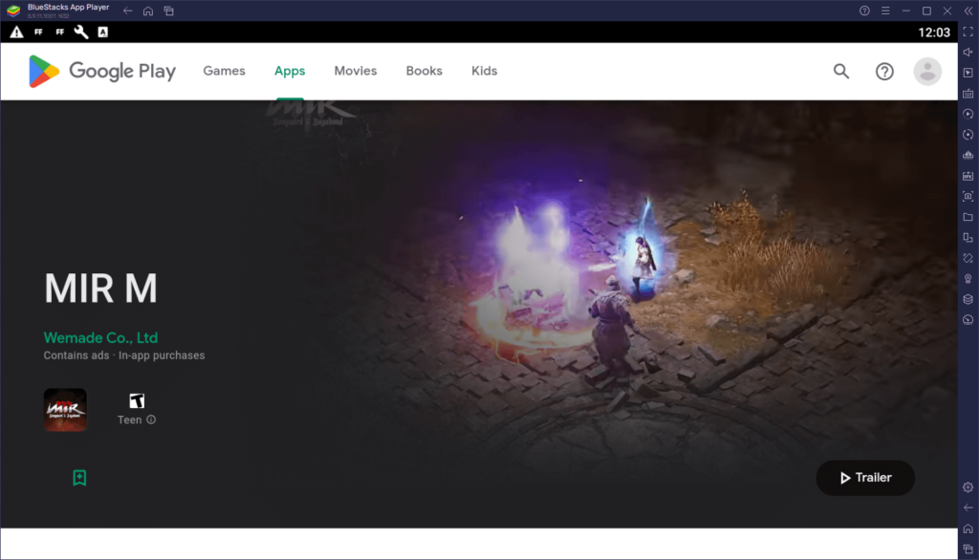This screenshot has width=979, height=560.
Task: Expand recent apps via title bar tabs icon
Action: [x=169, y=11]
